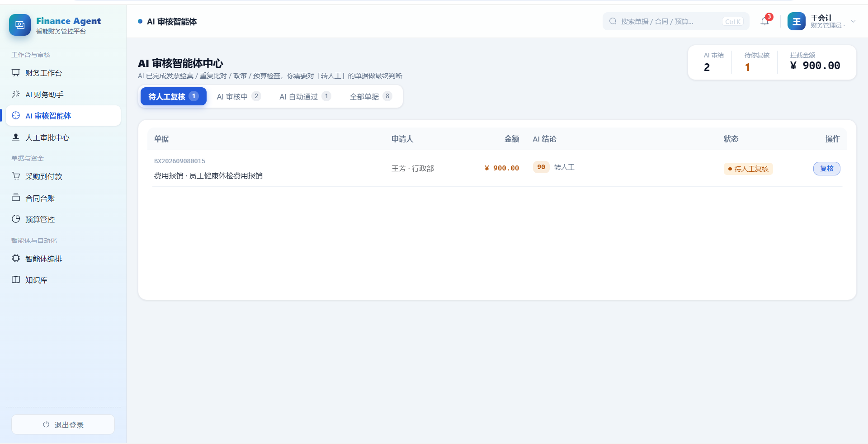Image resolution: width=868 pixels, height=444 pixels.
Task: Click the 复核 button for BX202609080015
Action: click(x=826, y=169)
